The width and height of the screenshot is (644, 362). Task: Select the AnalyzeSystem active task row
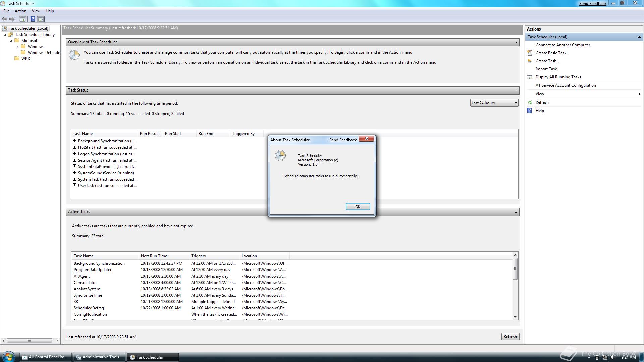180,289
